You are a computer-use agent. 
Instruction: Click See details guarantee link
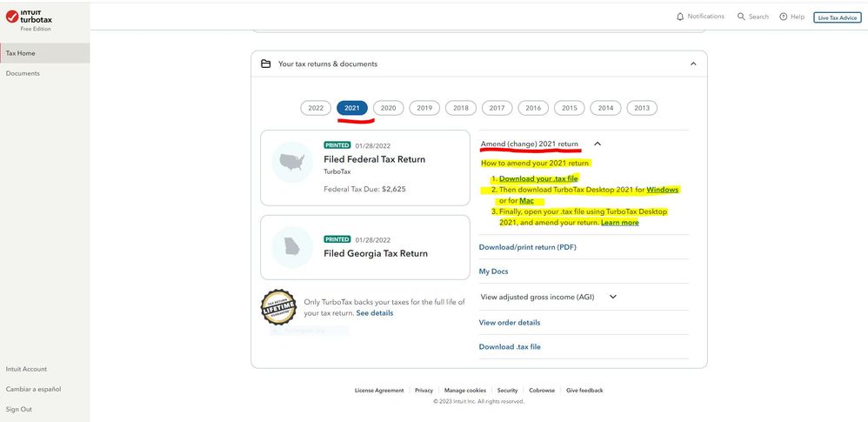click(x=375, y=313)
